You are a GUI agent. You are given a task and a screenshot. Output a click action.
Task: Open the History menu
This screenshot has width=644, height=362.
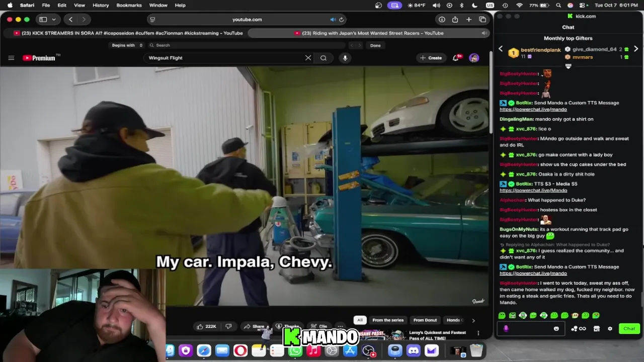point(101,5)
